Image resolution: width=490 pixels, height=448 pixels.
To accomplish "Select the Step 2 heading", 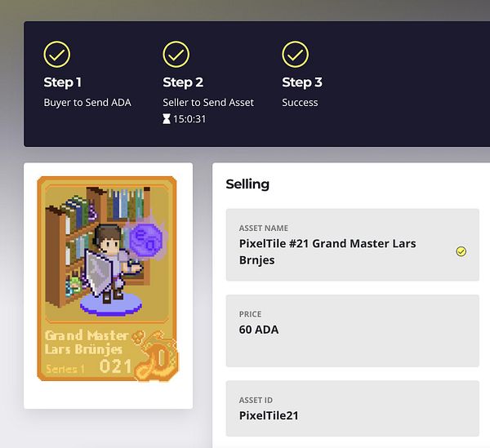I will tap(183, 82).
